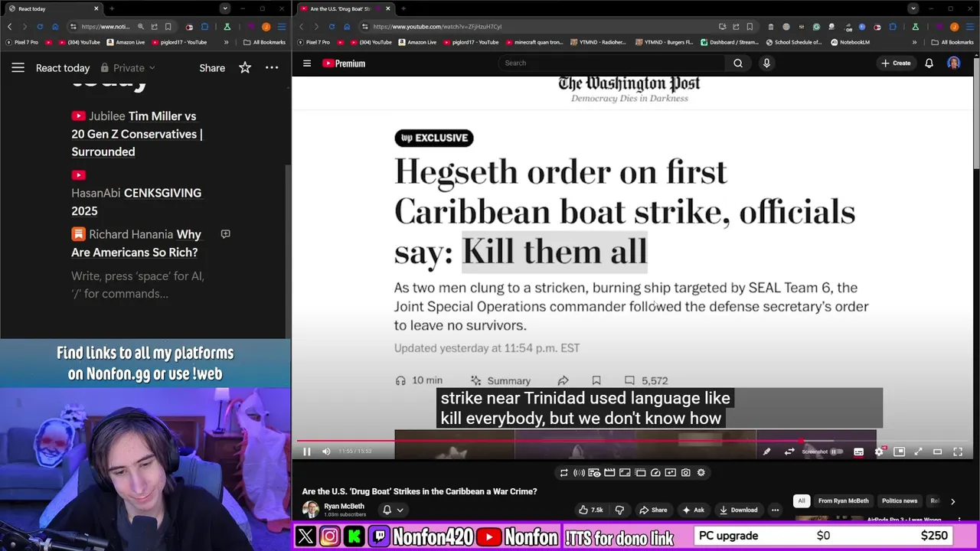980x551 pixels.
Task: Expand the Private sharing dropdown
Action: point(128,67)
